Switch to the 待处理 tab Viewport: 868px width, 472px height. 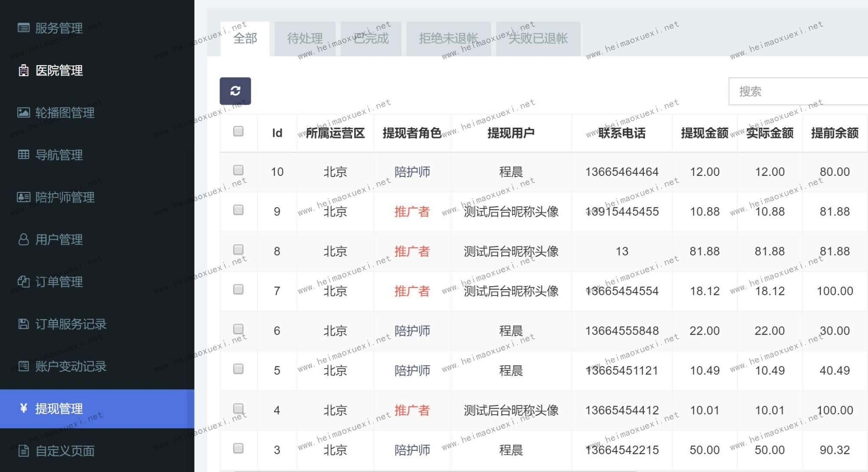click(305, 39)
